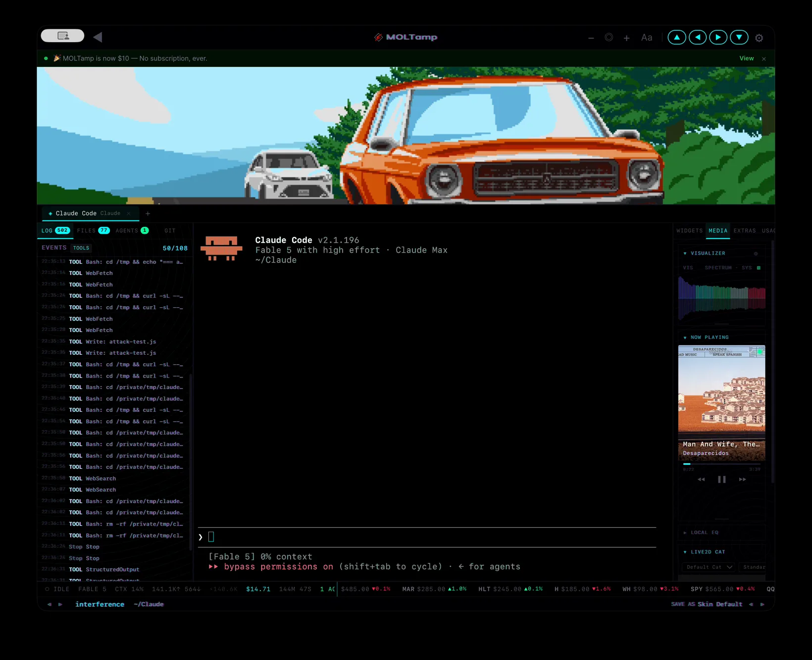The image size is (812, 660).
Task: Click the back triangle beside sidebar toggle
Action: coord(98,37)
